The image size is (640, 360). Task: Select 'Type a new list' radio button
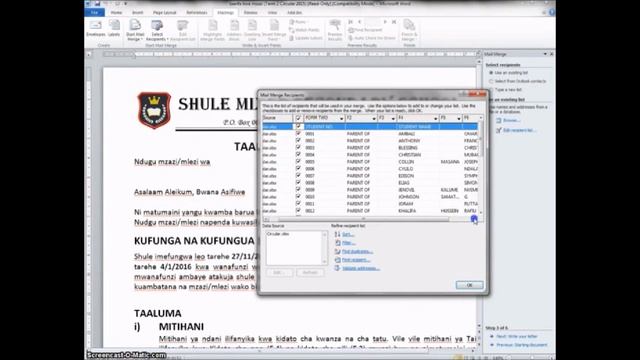pyautogui.click(x=491, y=89)
